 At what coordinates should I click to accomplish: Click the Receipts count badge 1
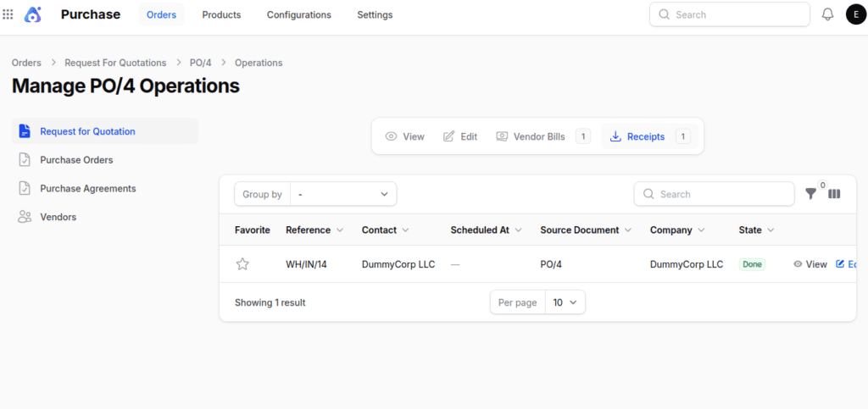(682, 136)
